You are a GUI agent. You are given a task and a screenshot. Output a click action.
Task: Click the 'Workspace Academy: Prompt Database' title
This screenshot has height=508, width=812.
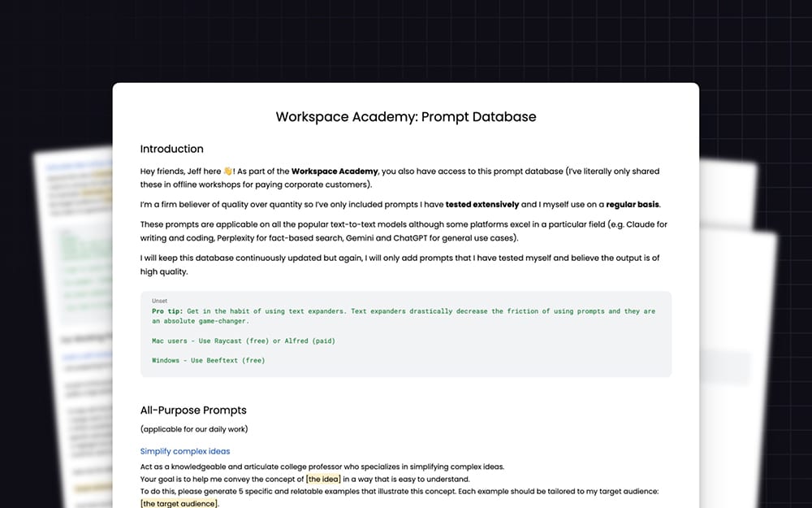click(x=405, y=117)
